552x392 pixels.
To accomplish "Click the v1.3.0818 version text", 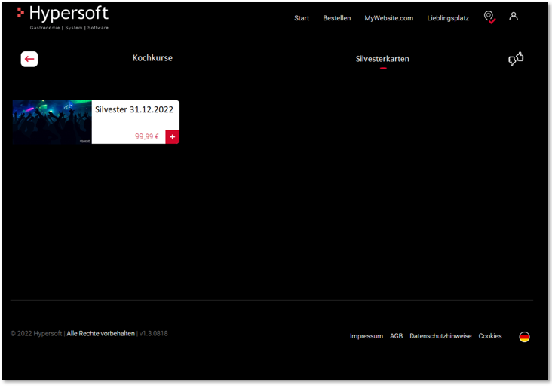I will tap(154, 334).
